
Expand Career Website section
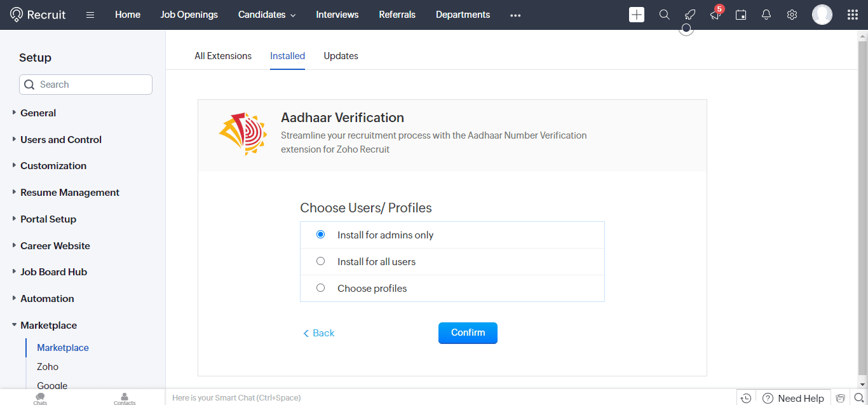55,246
